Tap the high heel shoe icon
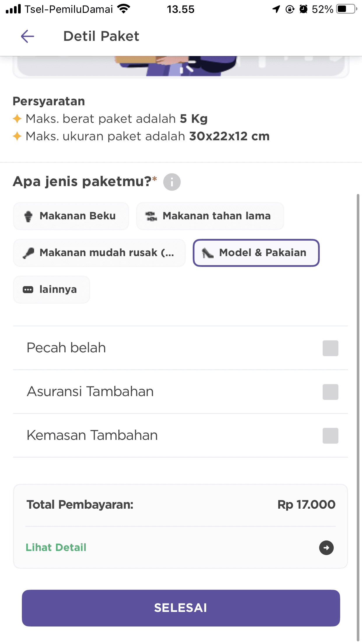The image size is (362, 644). click(x=208, y=253)
